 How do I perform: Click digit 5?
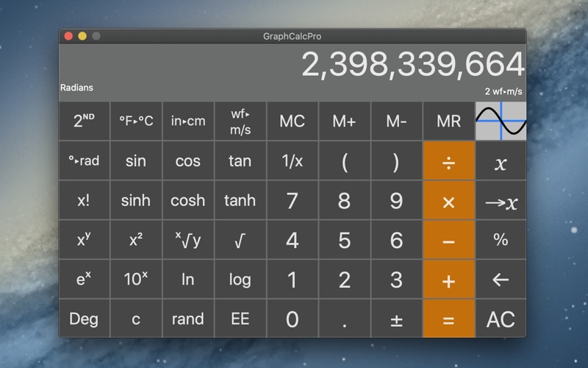[344, 240]
